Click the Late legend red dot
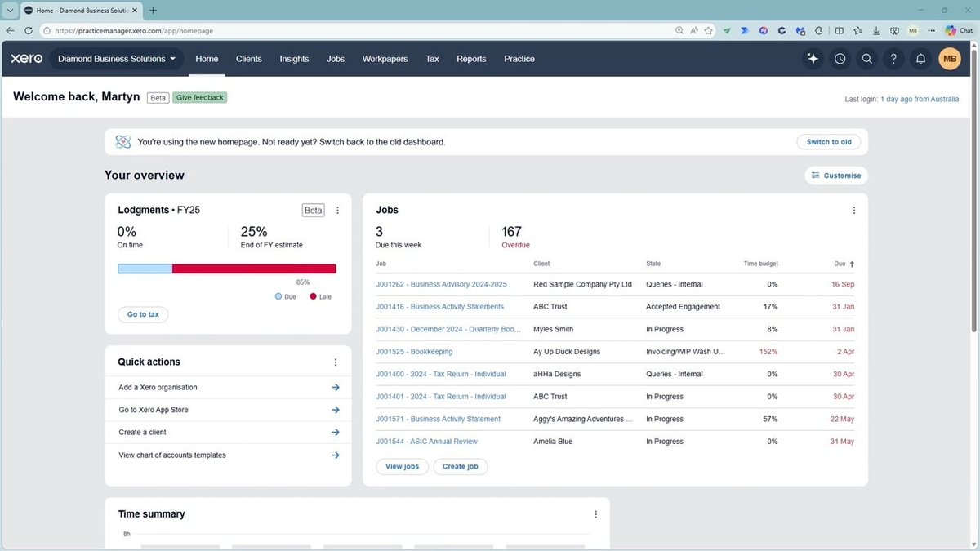The width and height of the screenshot is (980, 551). click(x=313, y=296)
